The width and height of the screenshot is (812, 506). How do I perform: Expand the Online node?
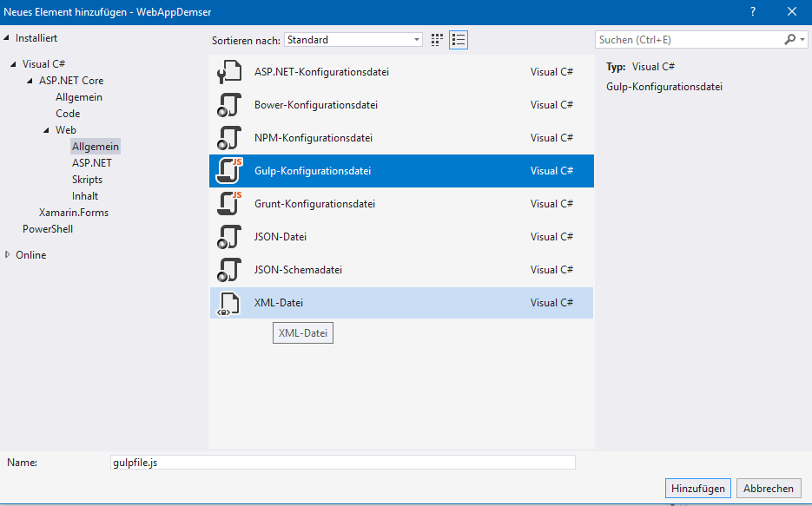(x=7, y=254)
